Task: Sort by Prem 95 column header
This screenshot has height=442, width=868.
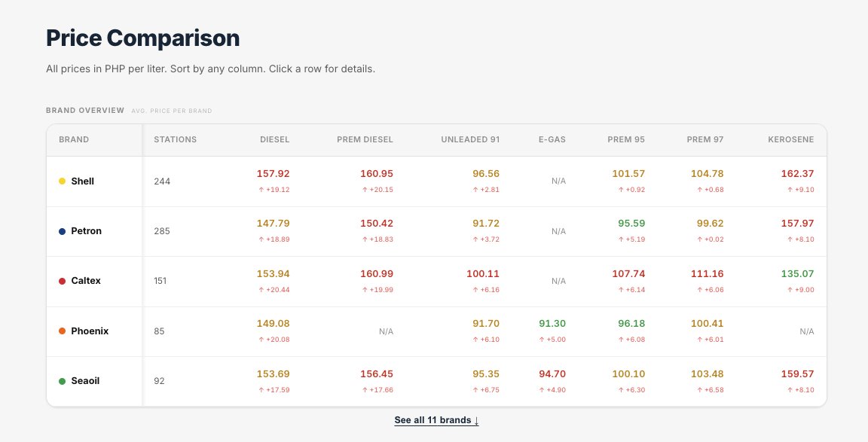Action: click(x=626, y=139)
